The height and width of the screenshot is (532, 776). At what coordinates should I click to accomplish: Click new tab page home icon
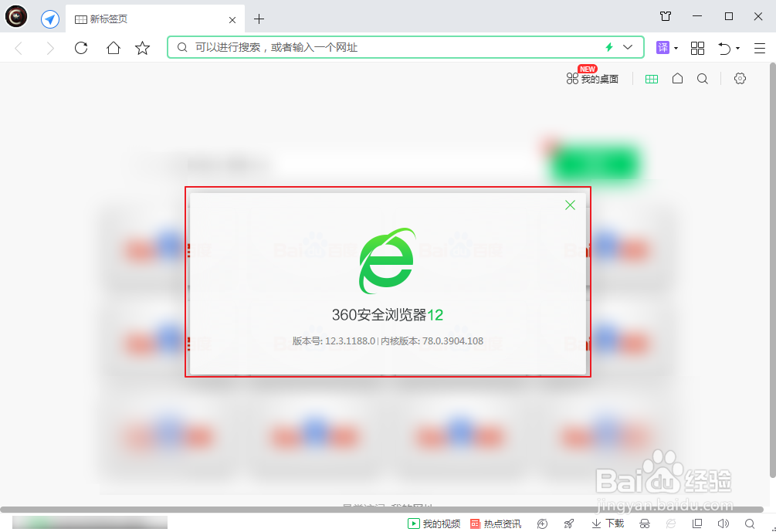(677, 78)
